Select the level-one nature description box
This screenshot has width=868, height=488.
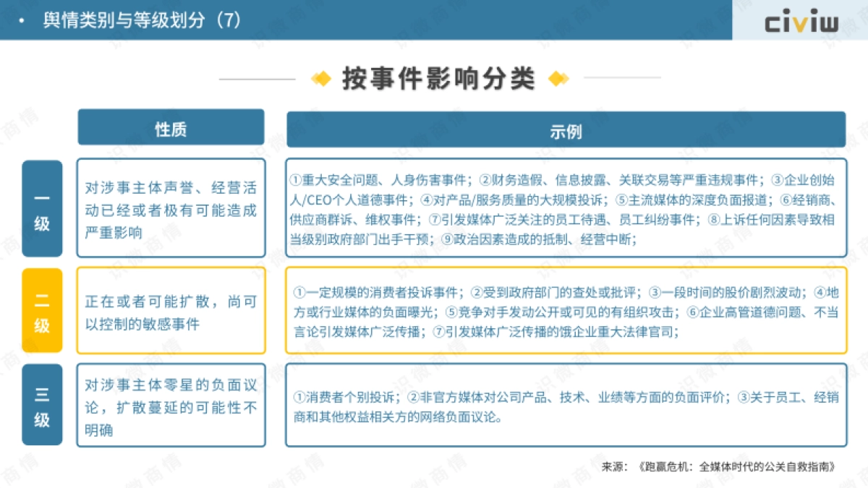[x=170, y=207]
